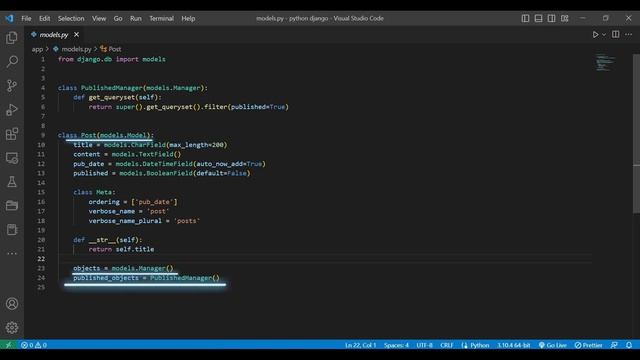Open the remote window indicator
The width and height of the screenshot is (640, 360).
8,345
